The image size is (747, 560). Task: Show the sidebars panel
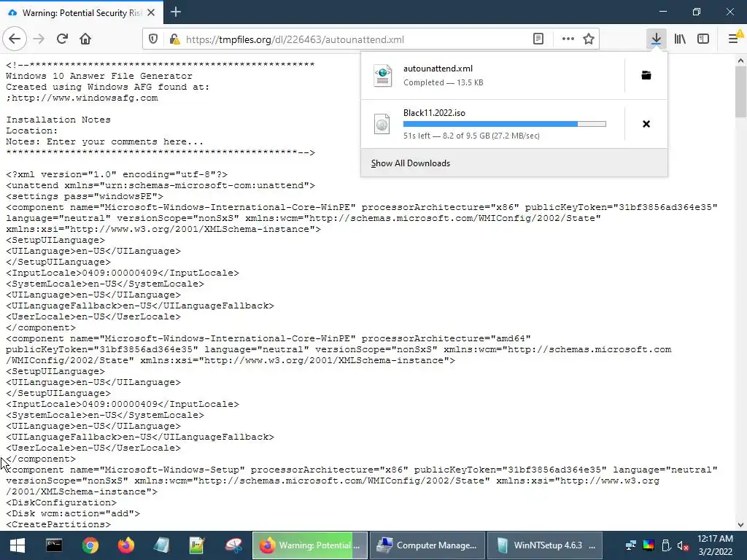click(703, 39)
